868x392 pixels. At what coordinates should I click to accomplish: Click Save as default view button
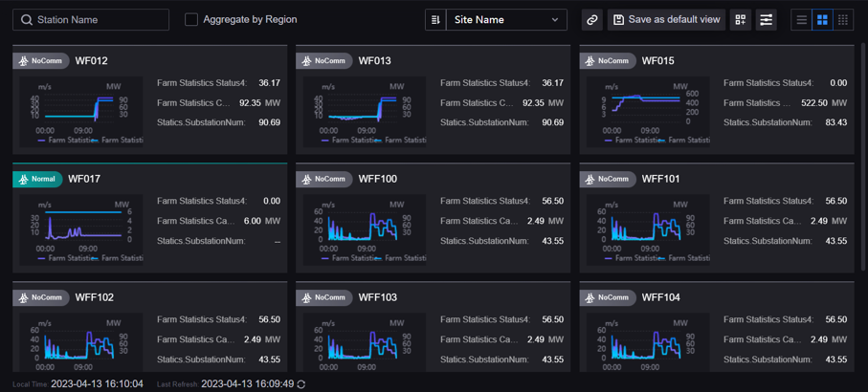[x=666, y=19]
